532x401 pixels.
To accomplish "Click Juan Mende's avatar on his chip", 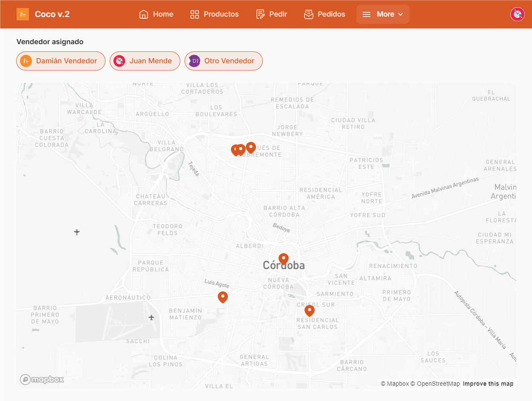I will tap(119, 61).
